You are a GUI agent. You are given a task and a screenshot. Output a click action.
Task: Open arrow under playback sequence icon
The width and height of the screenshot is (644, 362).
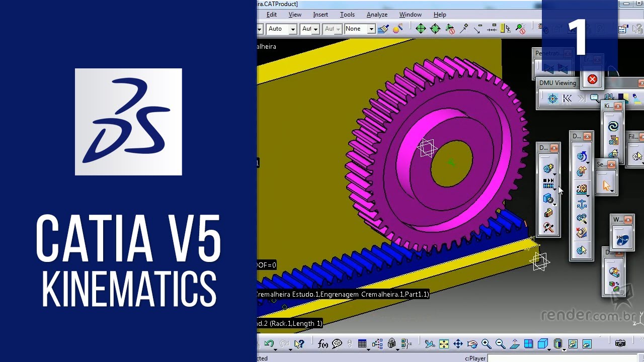(x=554, y=190)
